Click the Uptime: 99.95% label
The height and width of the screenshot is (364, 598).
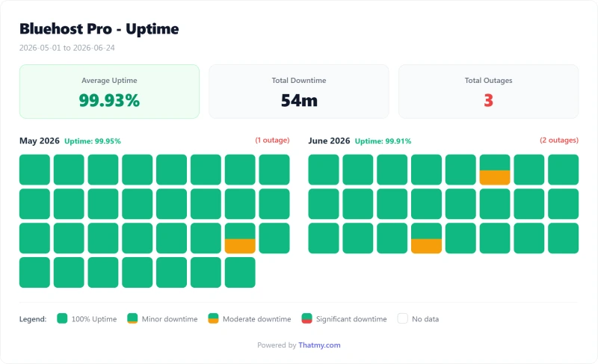pos(92,141)
